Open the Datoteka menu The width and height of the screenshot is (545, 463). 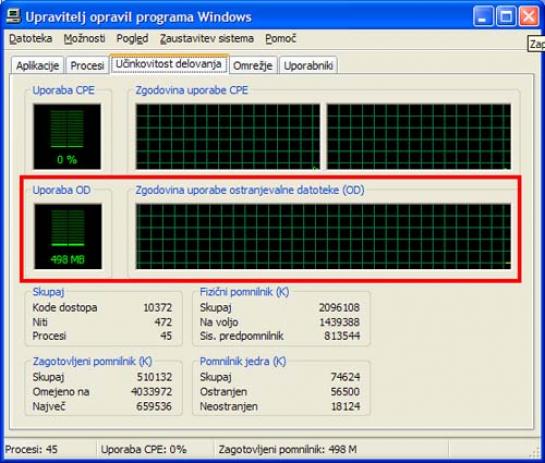click(x=31, y=38)
